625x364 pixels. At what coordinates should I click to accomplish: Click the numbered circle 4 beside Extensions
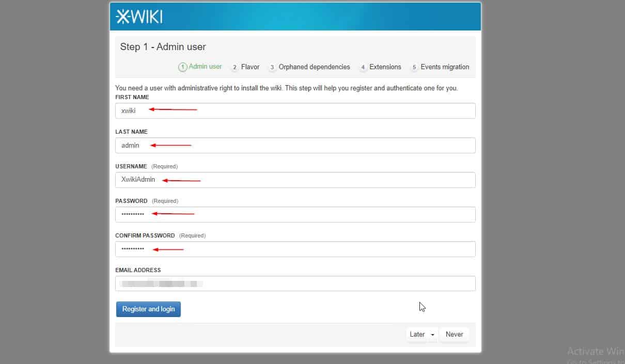click(362, 67)
